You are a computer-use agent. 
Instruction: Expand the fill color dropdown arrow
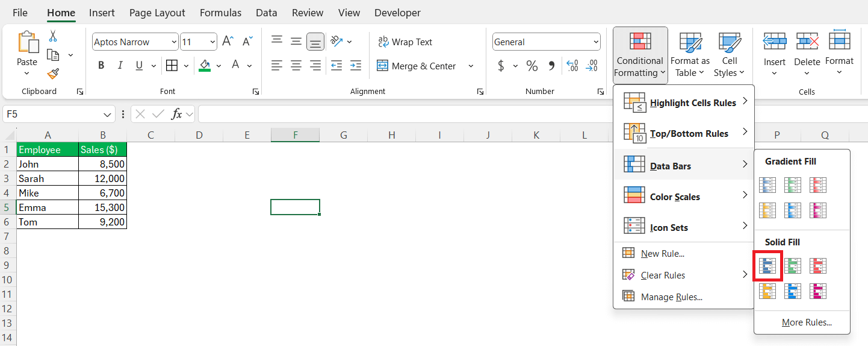pos(219,66)
